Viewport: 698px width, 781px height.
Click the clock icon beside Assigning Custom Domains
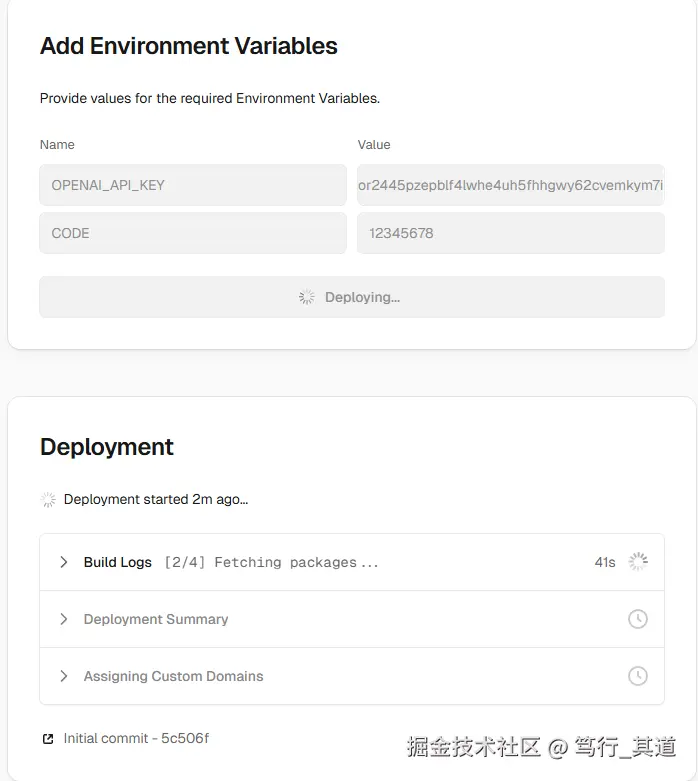pyautogui.click(x=638, y=676)
